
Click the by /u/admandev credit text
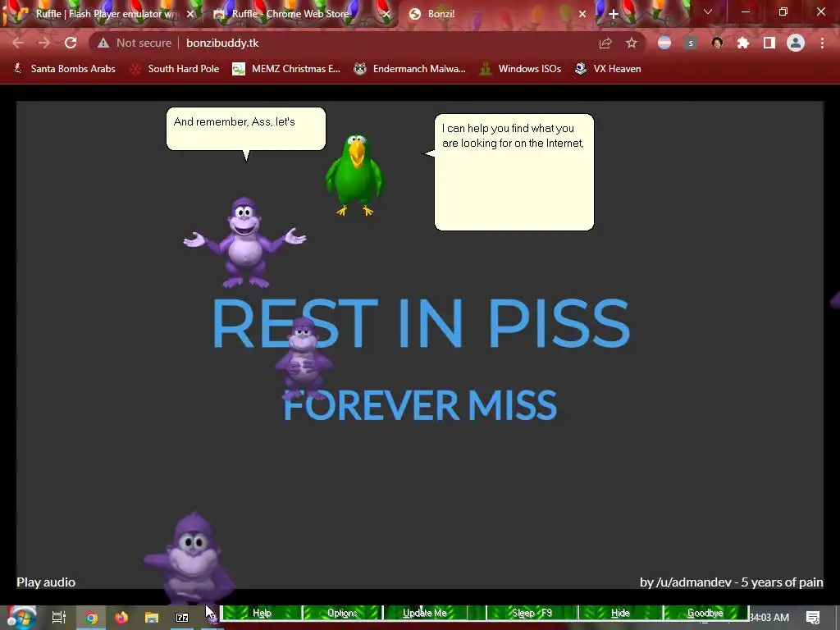[x=731, y=582]
